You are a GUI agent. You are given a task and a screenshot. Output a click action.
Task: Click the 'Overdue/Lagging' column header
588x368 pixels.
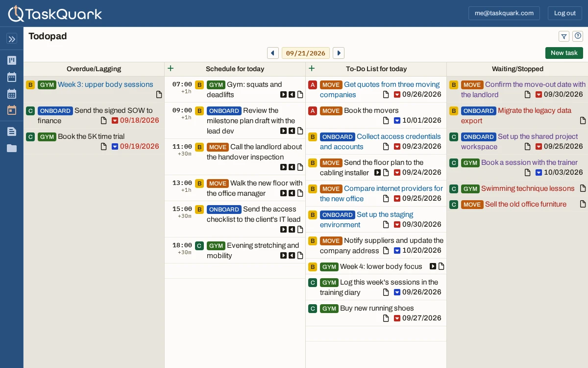point(94,69)
